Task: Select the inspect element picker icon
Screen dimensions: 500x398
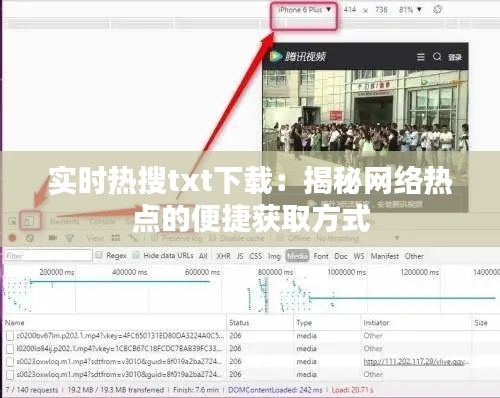Action: point(12,221)
